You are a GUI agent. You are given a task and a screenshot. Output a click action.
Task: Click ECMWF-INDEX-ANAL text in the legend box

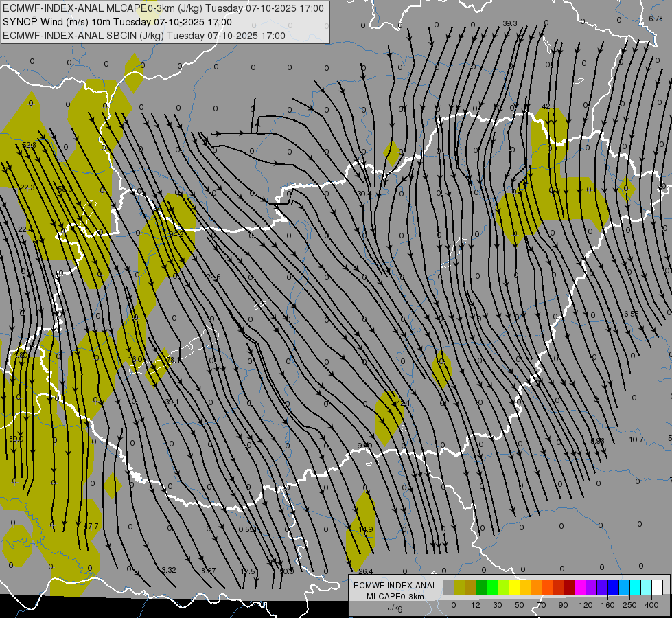tap(394, 585)
